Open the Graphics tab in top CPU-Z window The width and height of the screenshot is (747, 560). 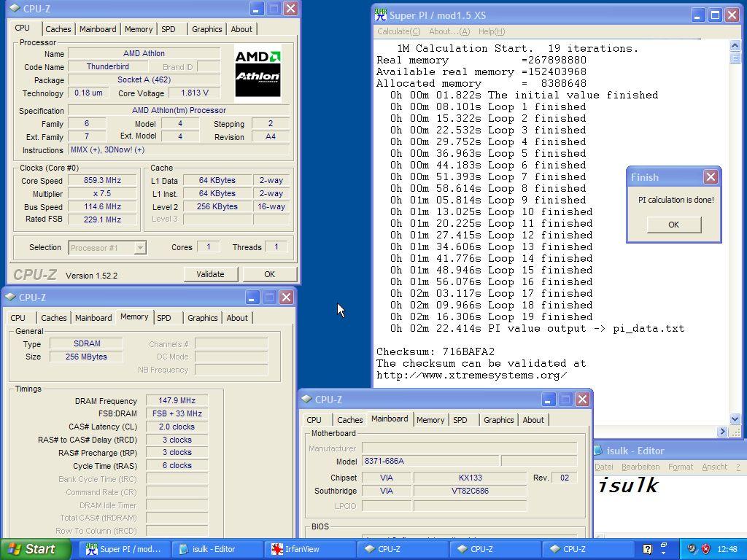[x=206, y=29]
